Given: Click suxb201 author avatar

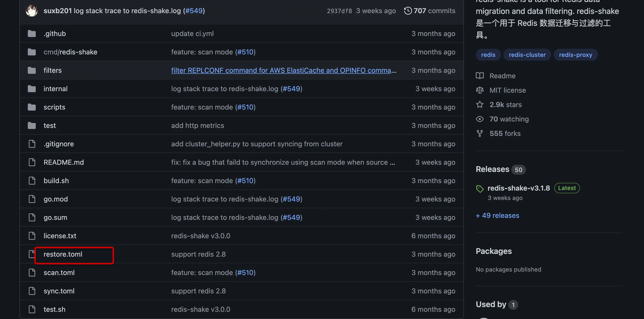Looking at the screenshot, I should tap(32, 11).
